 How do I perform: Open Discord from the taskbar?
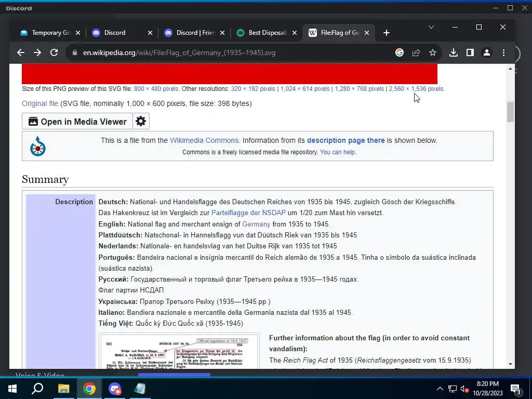115,389
